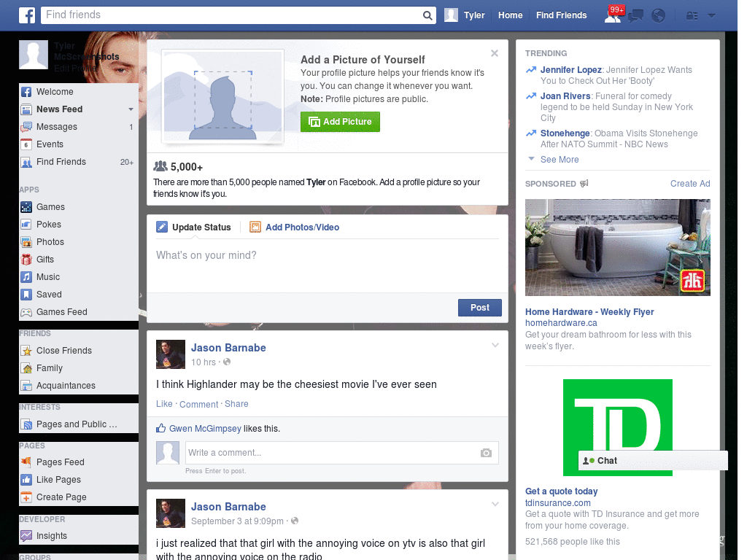Click the Welcome sidebar icon
747x560 pixels.
pyautogui.click(x=27, y=92)
